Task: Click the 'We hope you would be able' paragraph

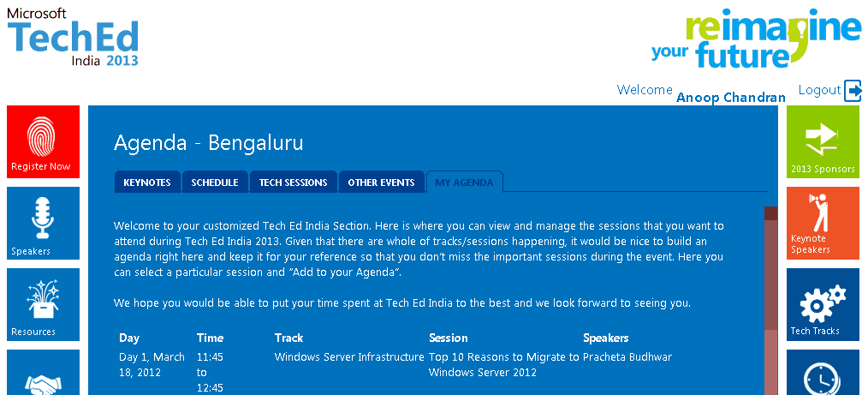Action: tap(402, 303)
